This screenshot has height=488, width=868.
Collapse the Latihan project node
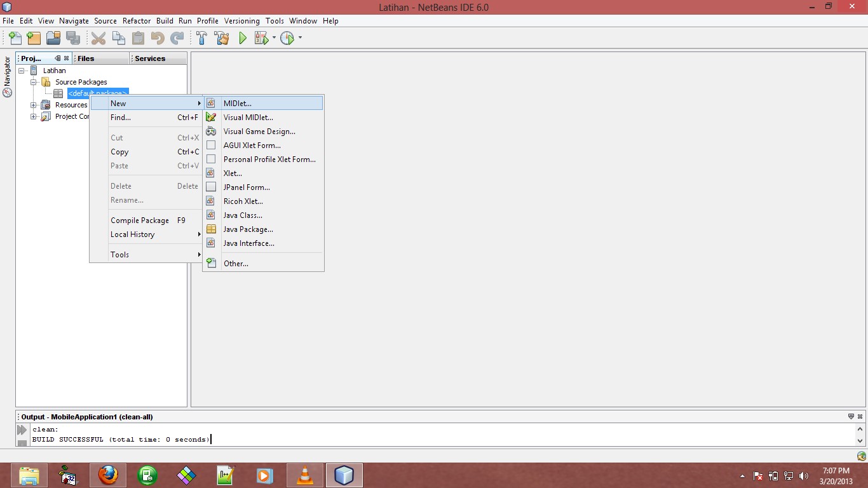22,71
